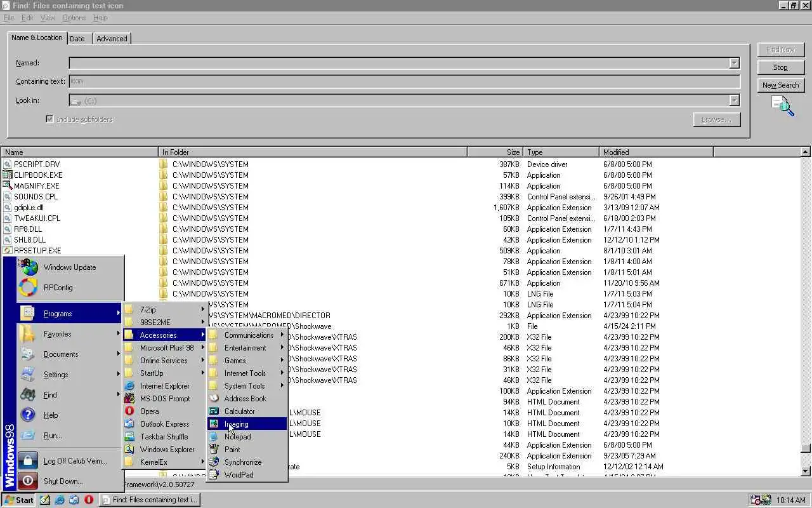Screen dimensions: 812x508
Task: Open Windows Explorer from Programs menu
Action: (x=165, y=450)
